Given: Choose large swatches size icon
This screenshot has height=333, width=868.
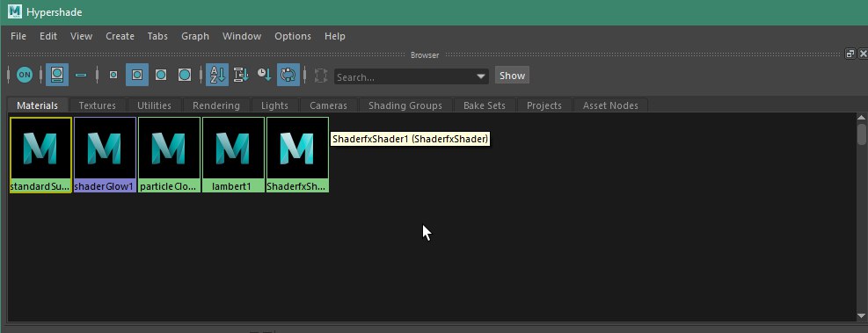Looking at the screenshot, I should [x=161, y=75].
